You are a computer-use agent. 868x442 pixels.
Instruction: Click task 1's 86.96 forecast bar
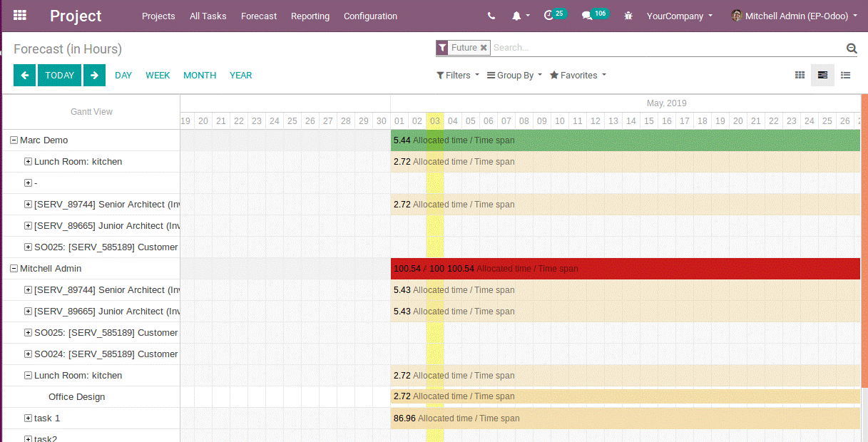click(626, 418)
